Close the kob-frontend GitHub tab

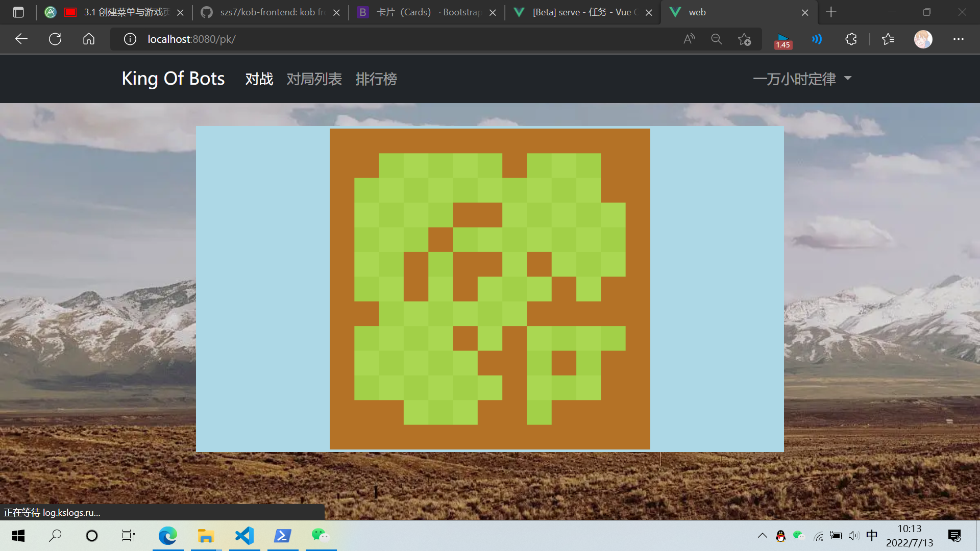(x=336, y=13)
